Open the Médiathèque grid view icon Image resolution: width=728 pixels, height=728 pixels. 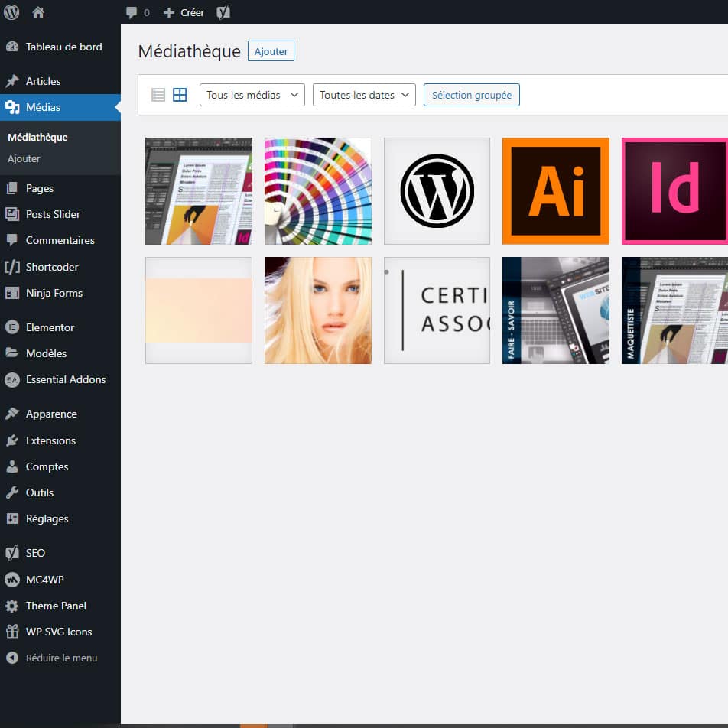[x=180, y=94]
